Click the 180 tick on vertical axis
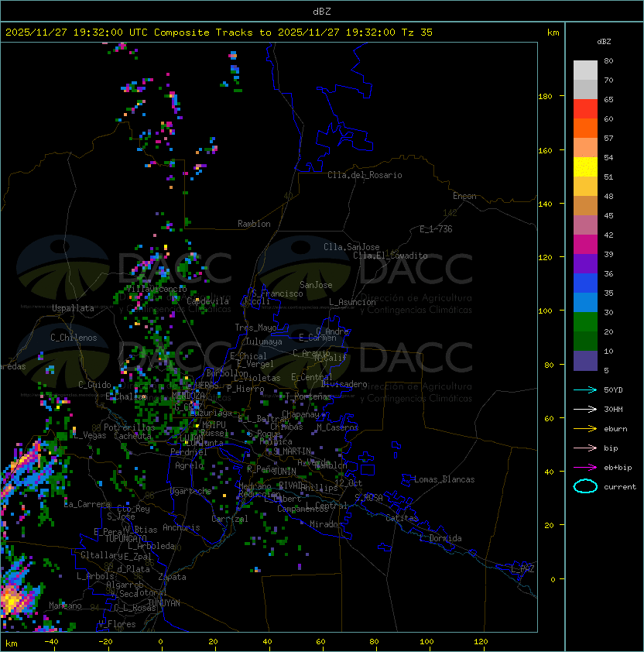This screenshot has width=644, height=652. click(x=545, y=97)
